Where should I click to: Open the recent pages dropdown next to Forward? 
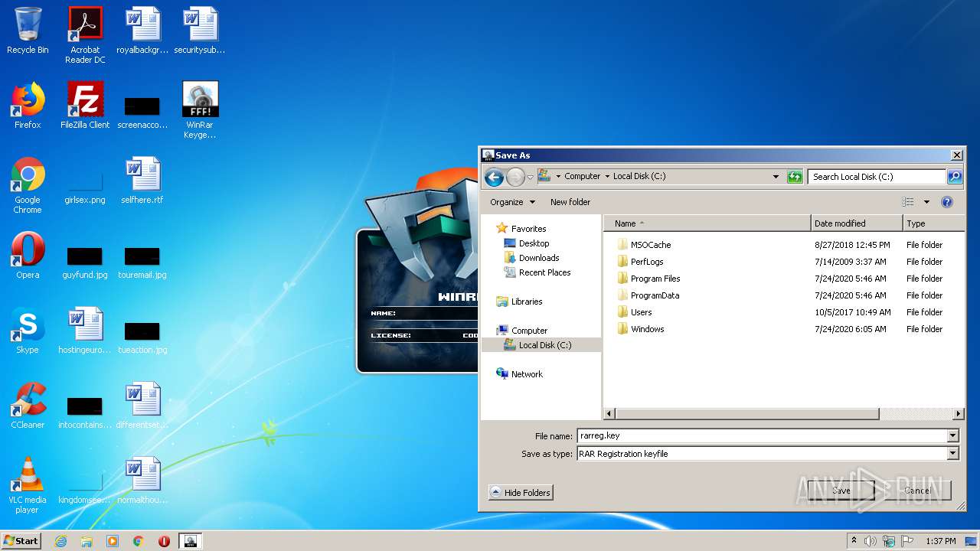click(530, 178)
